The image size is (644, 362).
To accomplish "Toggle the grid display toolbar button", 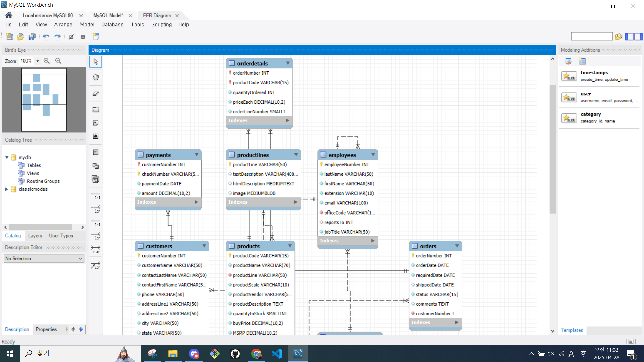I will click(83, 37).
